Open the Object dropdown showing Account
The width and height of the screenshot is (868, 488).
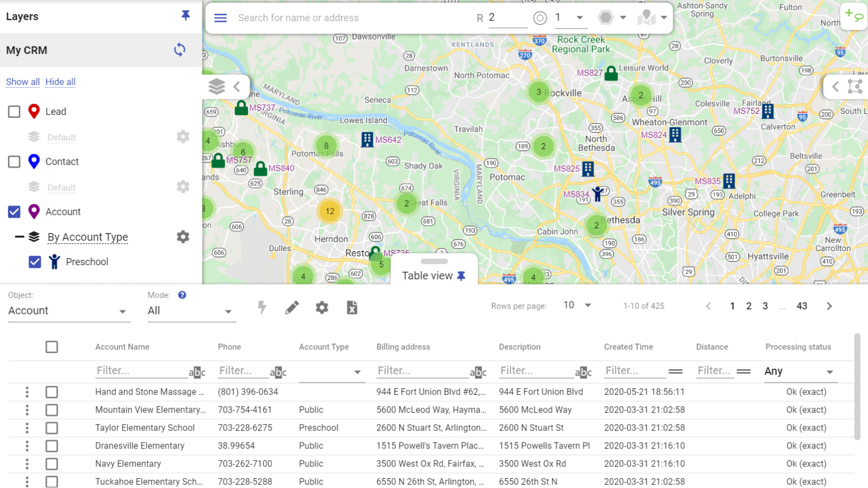tap(69, 311)
